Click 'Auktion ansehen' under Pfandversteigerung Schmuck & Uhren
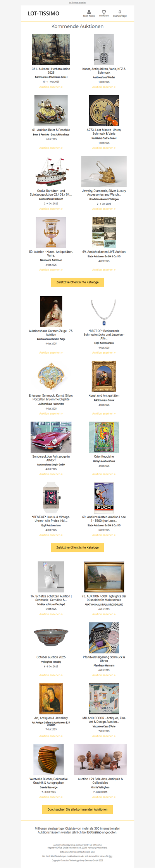This screenshot has height=868, width=155. tap(104, 675)
